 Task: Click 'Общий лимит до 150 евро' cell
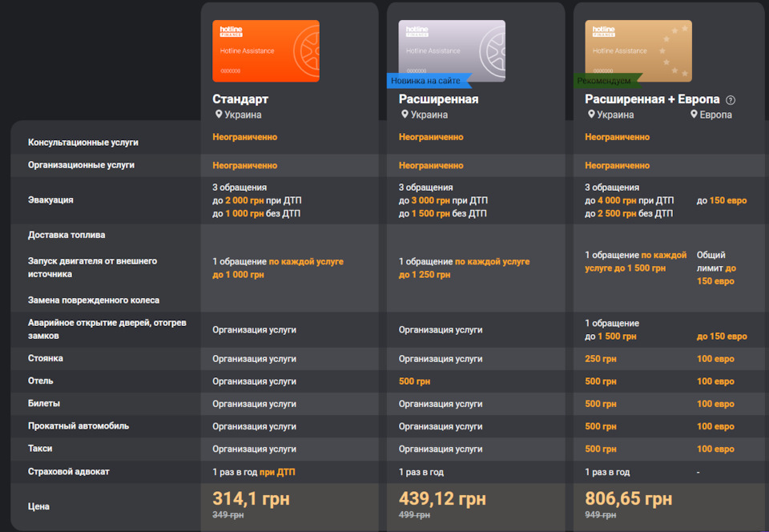(716, 268)
